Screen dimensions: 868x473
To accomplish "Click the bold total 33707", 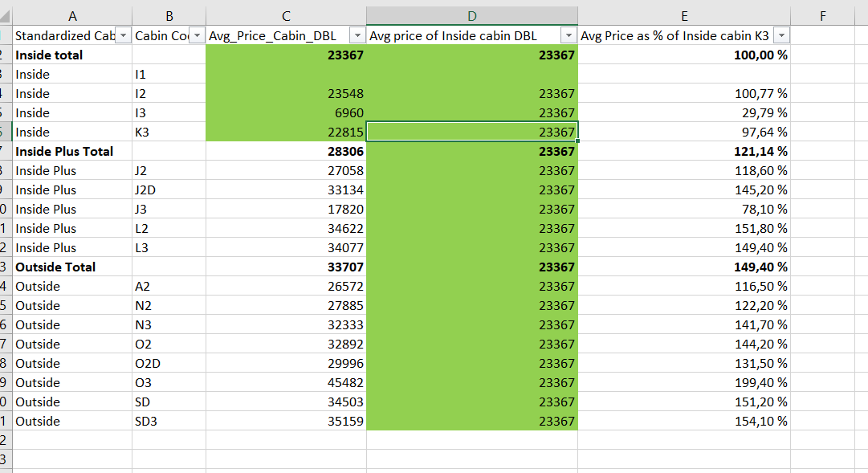I will (345, 267).
